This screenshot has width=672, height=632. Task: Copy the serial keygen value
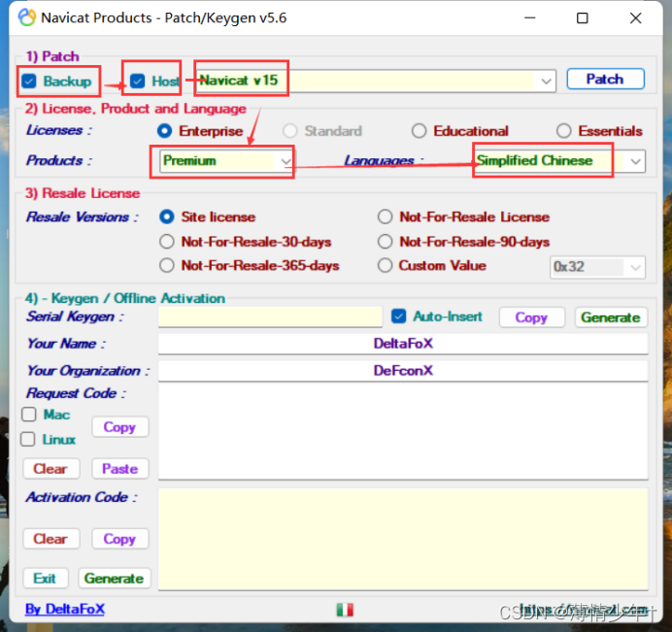coord(531,317)
